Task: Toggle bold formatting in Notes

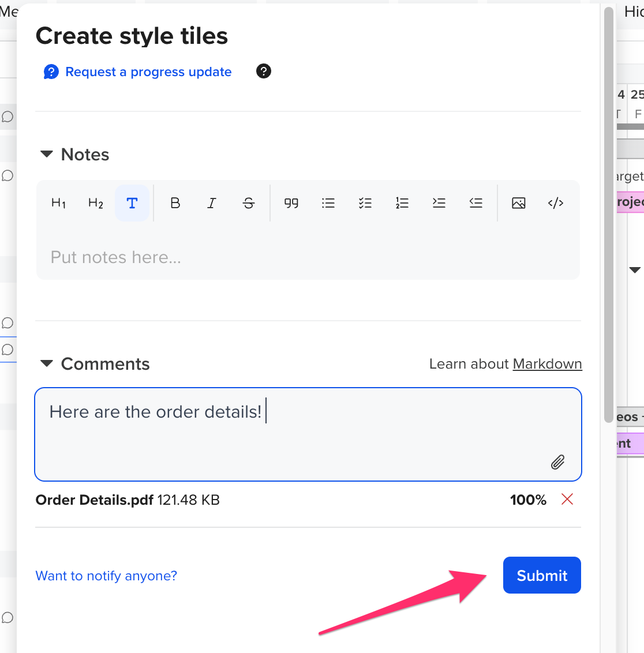Action: tap(175, 203)
